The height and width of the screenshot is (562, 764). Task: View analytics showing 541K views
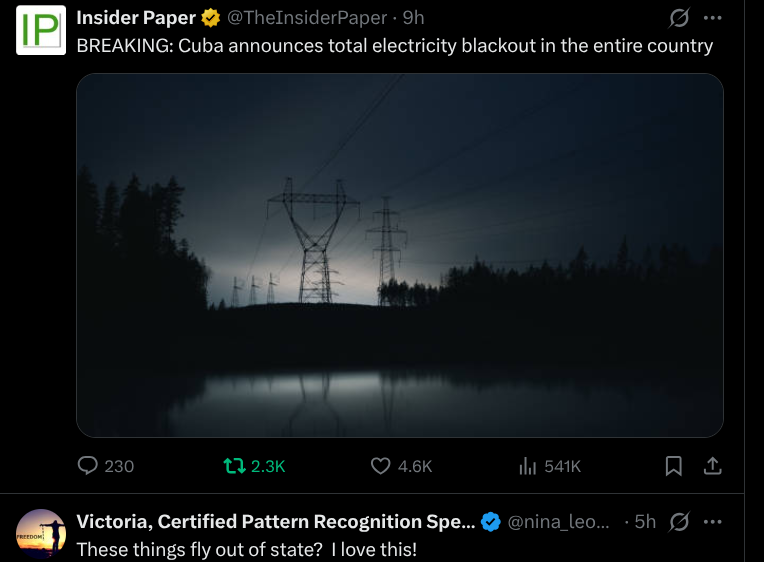coord(528,466)
